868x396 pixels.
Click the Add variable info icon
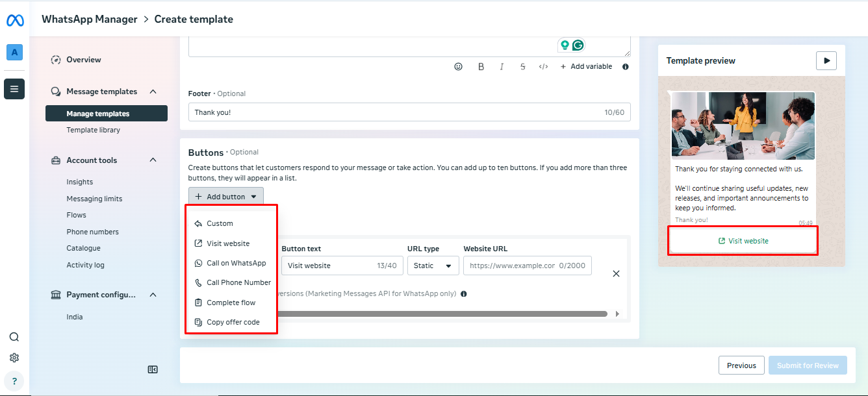(x=626, y=66)
